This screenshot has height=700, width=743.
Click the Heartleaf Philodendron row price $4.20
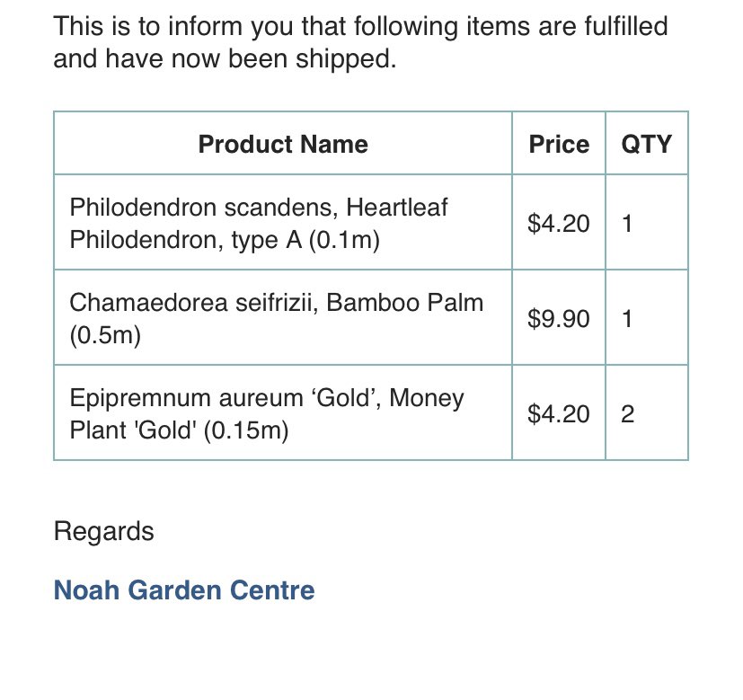pyautogui.click(x=559, y=223)
